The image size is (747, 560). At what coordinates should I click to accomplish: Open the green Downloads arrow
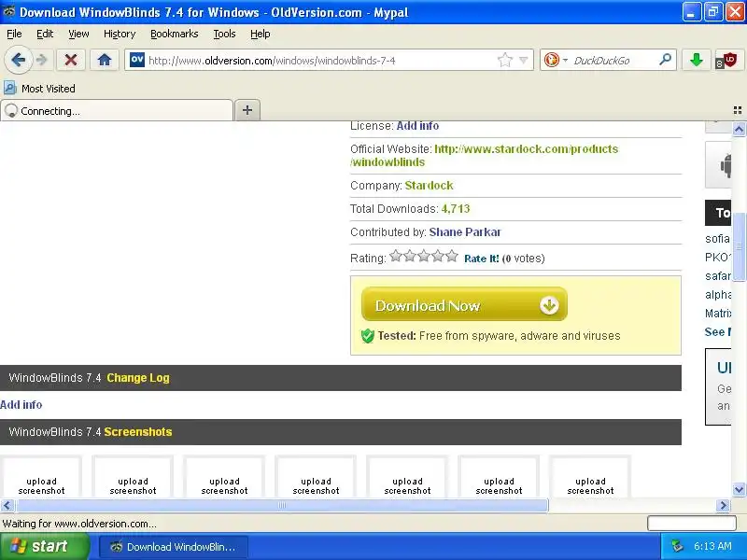tap(696, 60)
